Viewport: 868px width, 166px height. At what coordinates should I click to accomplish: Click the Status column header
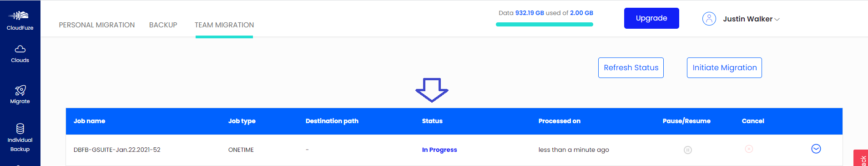(432, 121)
